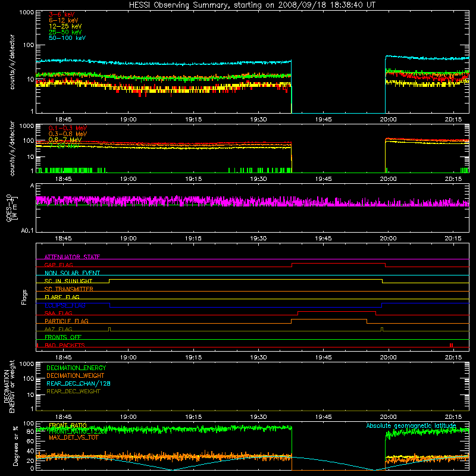Click the 19:45 tick label under the top panel
The width and height of the screenshot is (476, 476).
click(323, 120)
